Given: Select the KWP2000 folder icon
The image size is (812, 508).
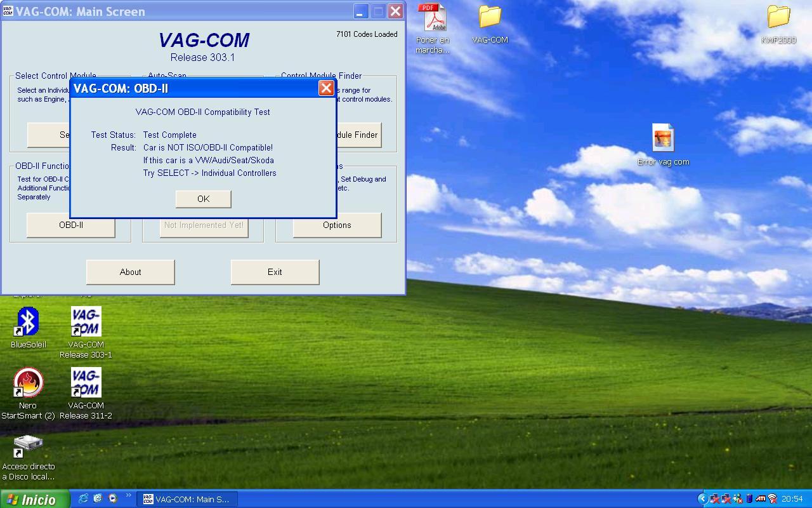Looking at the screenshot, I should tap(778, 24).
